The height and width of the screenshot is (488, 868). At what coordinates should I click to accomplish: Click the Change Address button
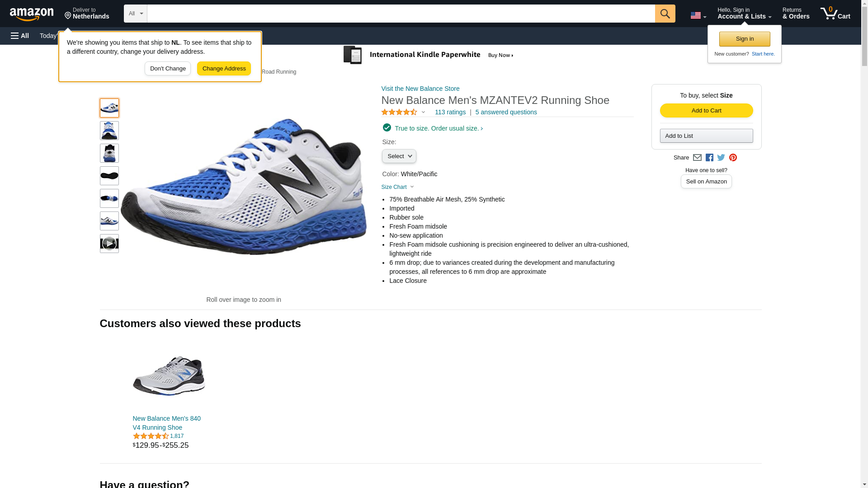(224, 69)
